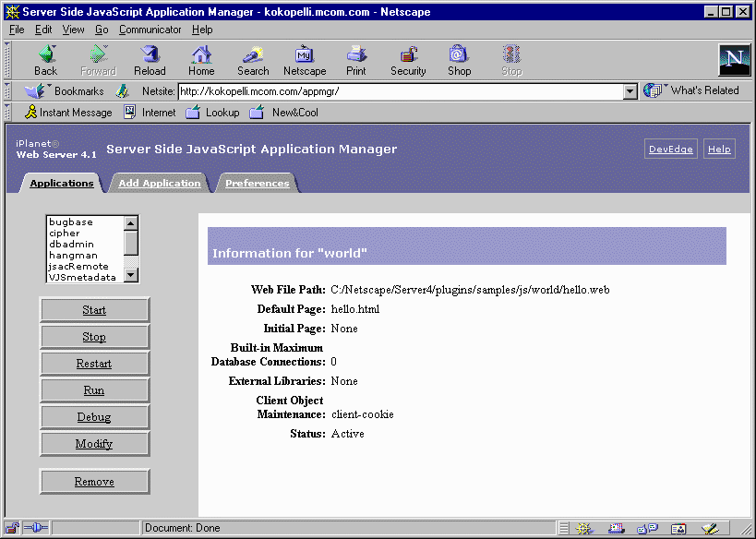756x539 pixels.
Task: Click the Restart button
Action: (94, 364)
